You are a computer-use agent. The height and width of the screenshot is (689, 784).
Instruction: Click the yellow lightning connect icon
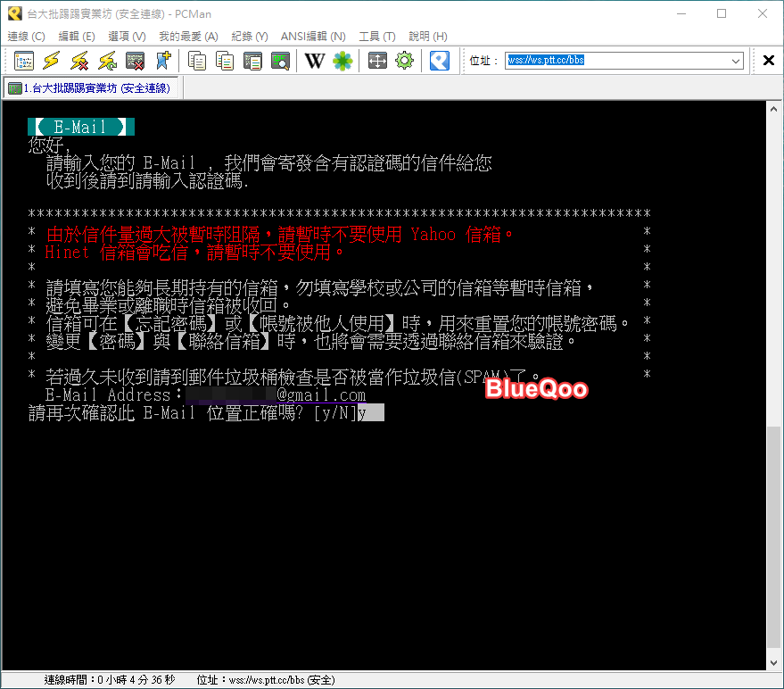[x=52, y=61]
